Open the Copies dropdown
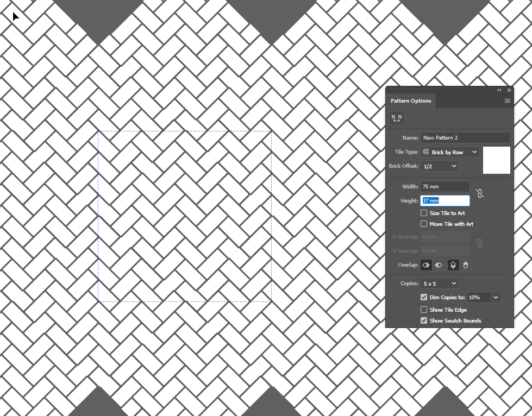The image size is (532, 416). click(x=440, y=283)
